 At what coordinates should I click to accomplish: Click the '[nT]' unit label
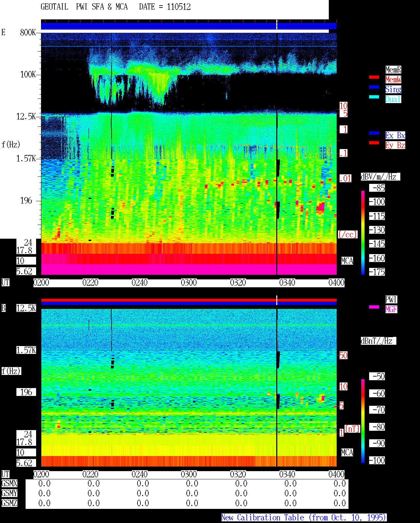(352, 429)
